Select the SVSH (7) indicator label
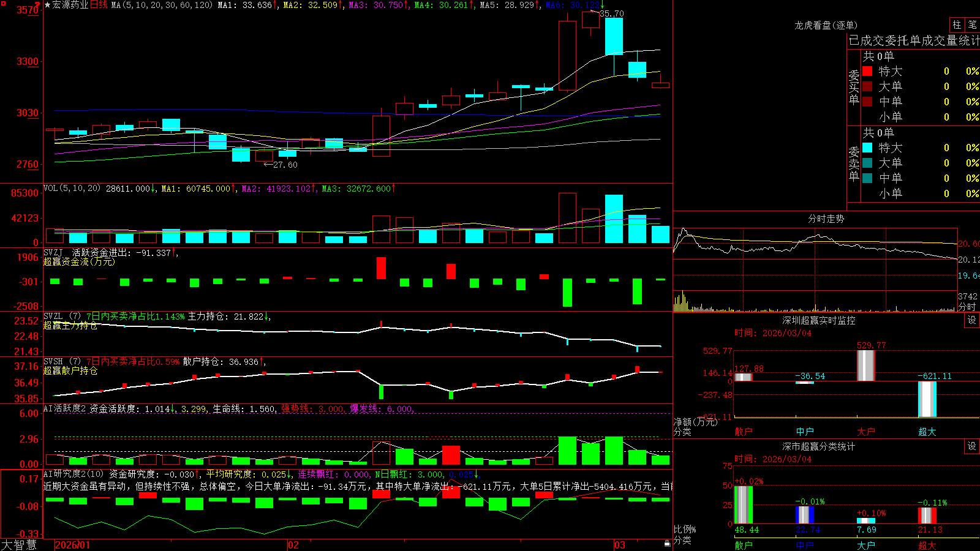The image size is (980, 551). (x=62, y=362)
